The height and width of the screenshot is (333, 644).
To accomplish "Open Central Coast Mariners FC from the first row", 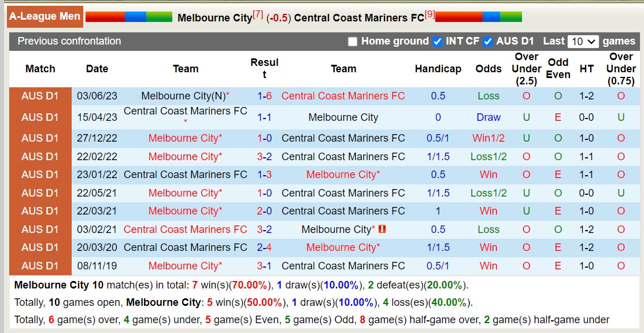I will click(342, 96).
